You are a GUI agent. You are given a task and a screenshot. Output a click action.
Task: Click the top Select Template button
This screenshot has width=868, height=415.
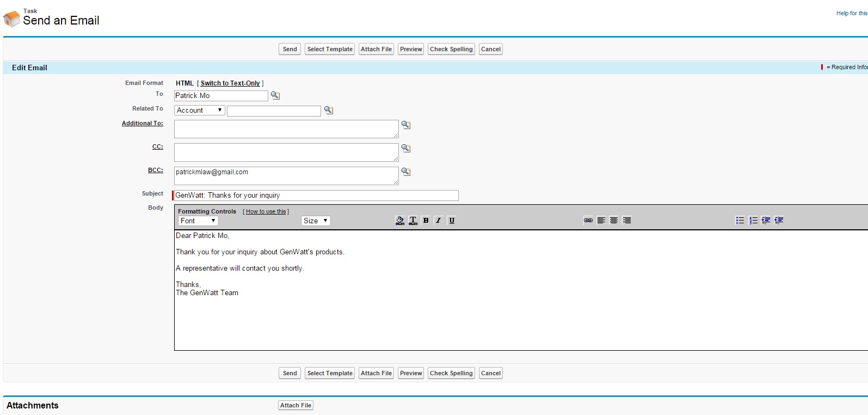point(330,49)
